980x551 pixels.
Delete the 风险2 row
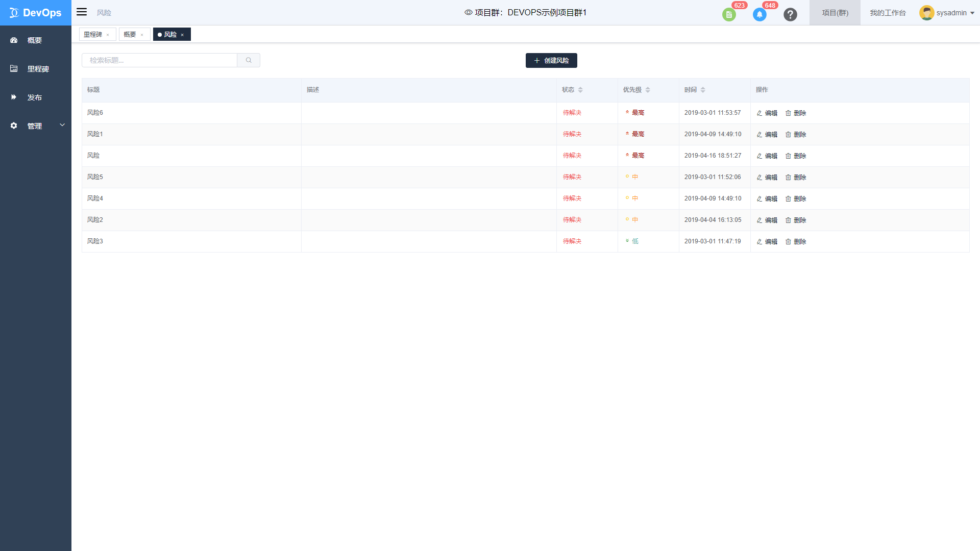tap(796, 220)
